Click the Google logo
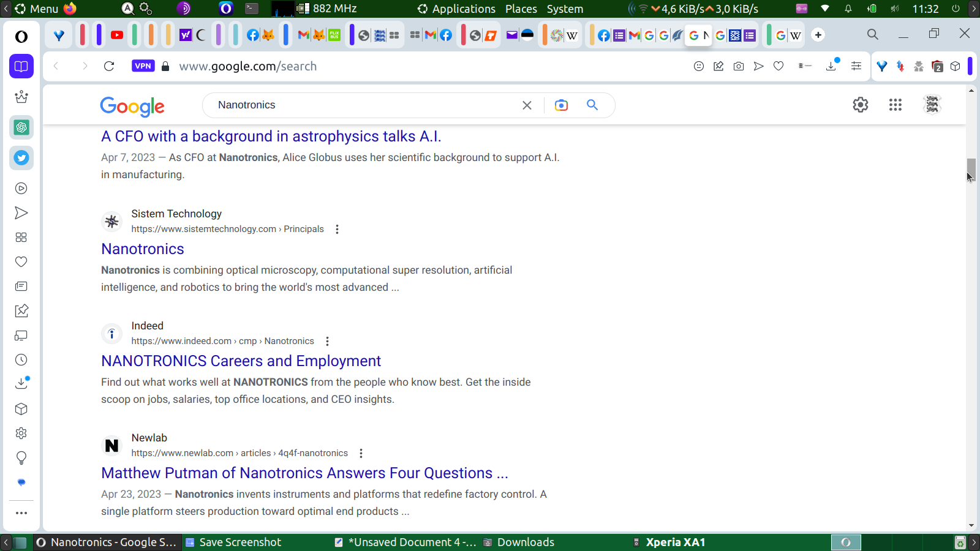Image resolution: width=980 pixels, height=551 pixels. coord(132,107)
